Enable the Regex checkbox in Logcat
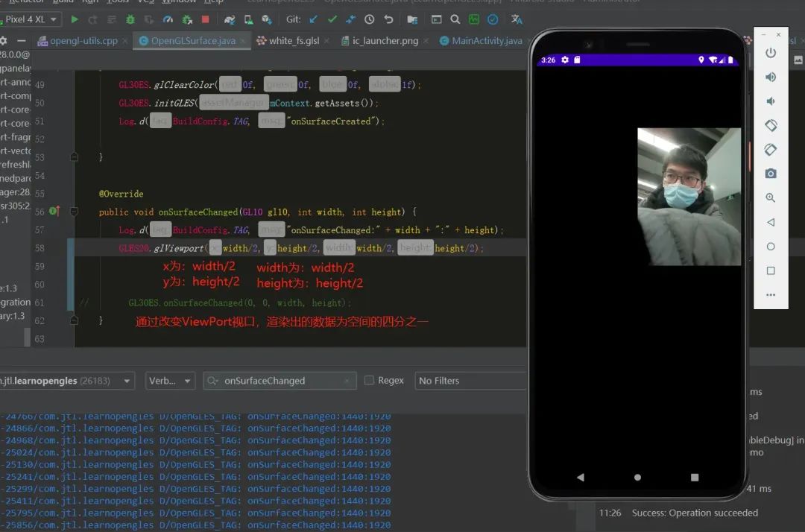805x532 pixels. (x=369, y=380)
